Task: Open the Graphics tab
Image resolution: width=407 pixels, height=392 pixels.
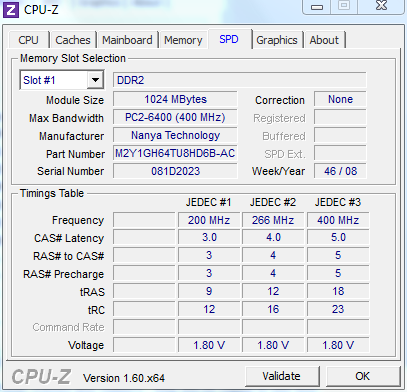Action: 277,40
